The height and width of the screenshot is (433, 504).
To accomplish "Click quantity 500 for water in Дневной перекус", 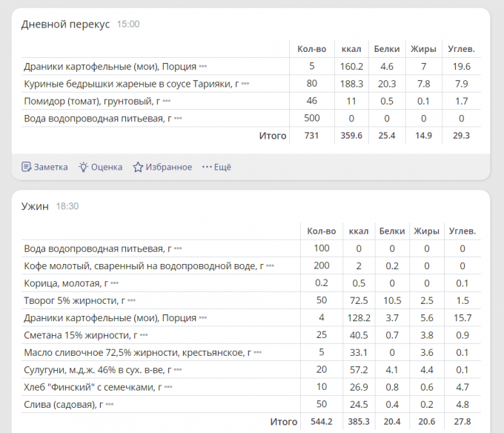I will pos(311,118).
